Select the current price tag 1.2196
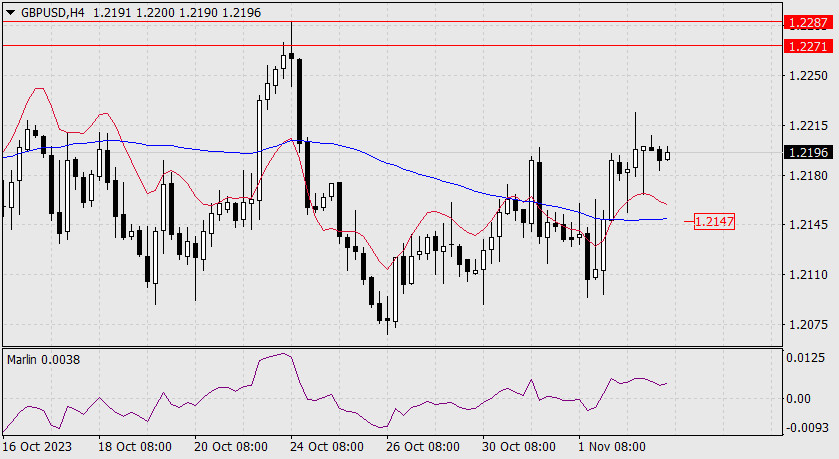The width and height of the screenshot is (839, 459). pos(809,152)
